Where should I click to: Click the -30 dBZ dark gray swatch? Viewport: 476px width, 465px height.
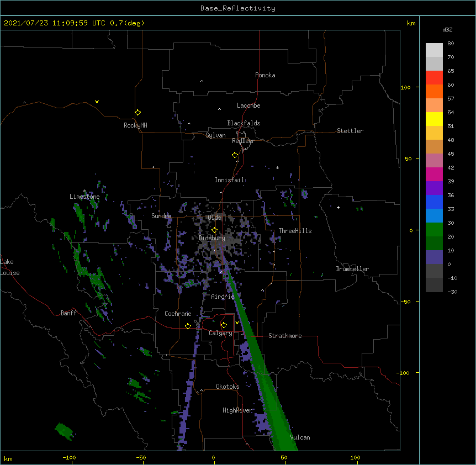pyautogui.click(x=434, y=285)
